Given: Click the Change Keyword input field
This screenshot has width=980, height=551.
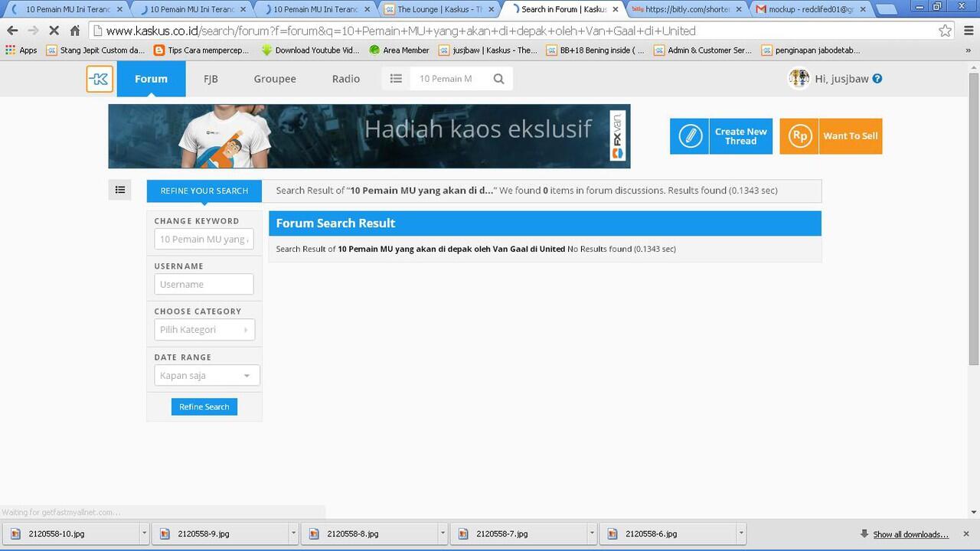Looking at the screenshot, I should 204,240.
